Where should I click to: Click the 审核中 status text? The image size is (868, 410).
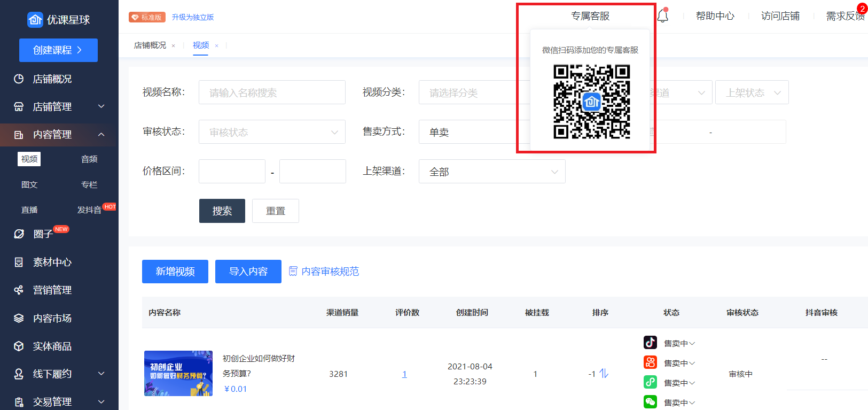point(740,374)
